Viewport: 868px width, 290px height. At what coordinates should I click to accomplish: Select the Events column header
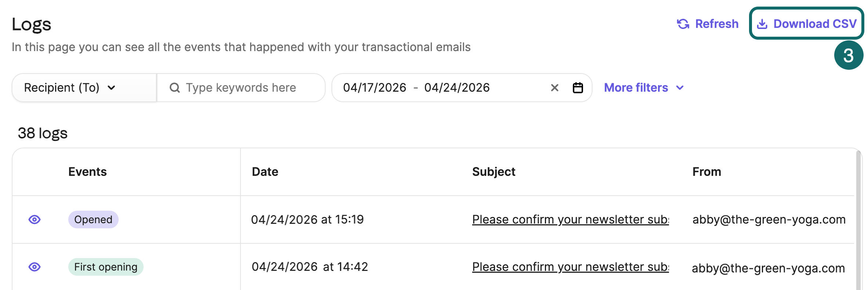pos(87,171)
